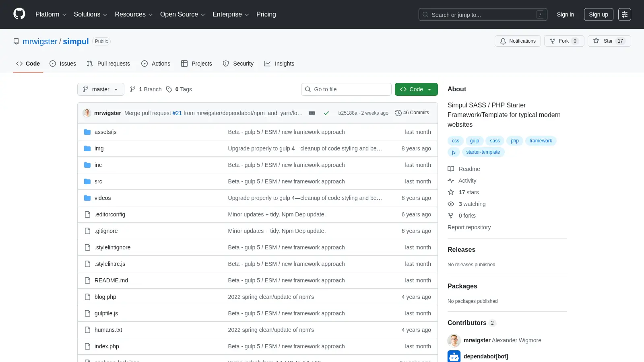Select the css topic tag
The image size is (644, 362).
(455, 141)
